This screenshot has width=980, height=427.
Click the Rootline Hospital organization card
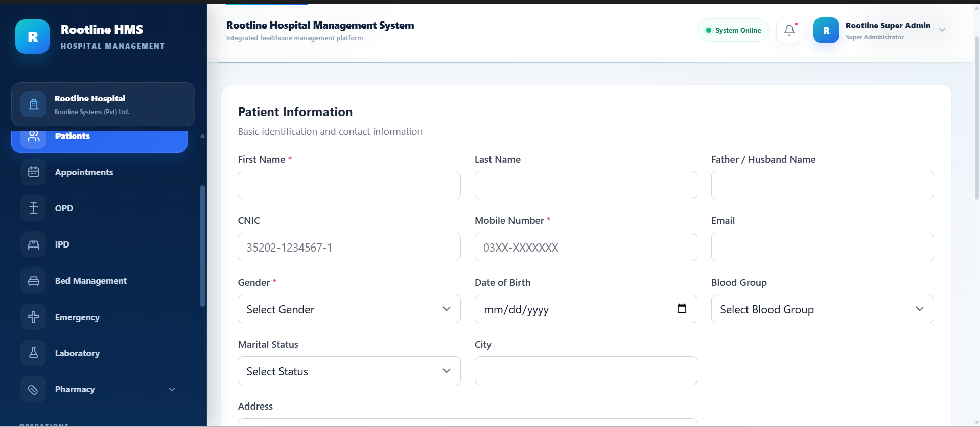tap(103, 104)
